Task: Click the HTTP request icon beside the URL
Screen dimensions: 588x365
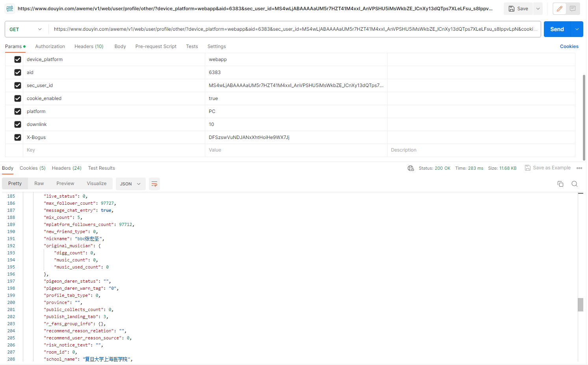Action: point(9,8)
